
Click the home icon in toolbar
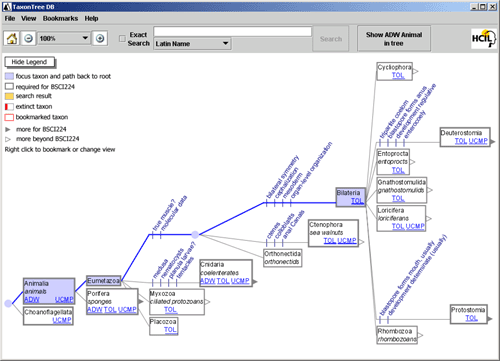[x=12, y=38]
